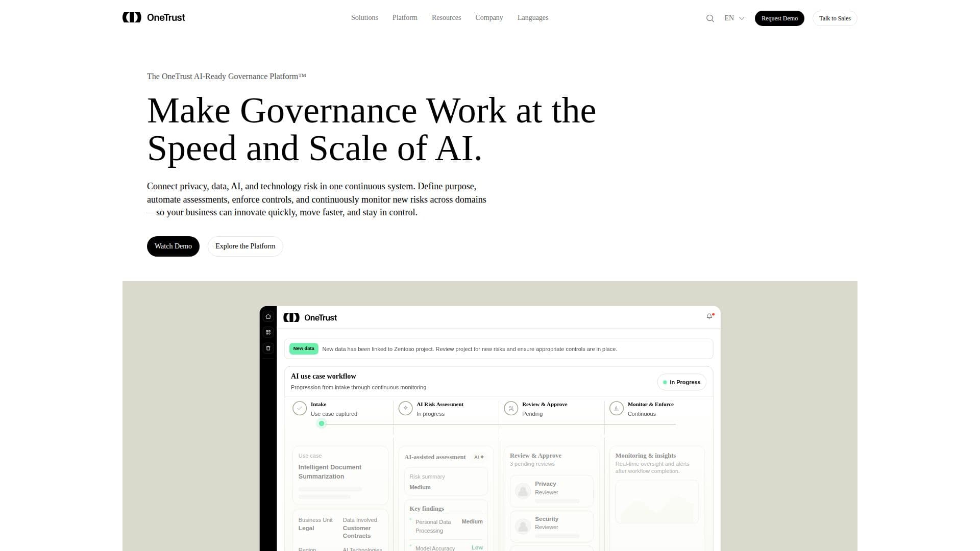Click the New data badge
Viewport: 980px width, 551px height.
304,348
